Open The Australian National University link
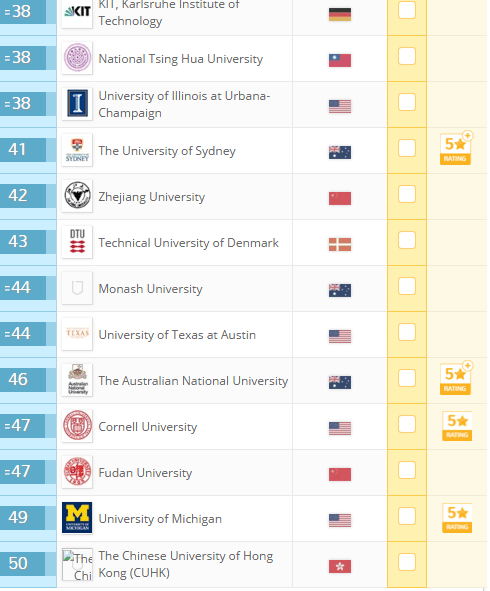 (193, 381)
